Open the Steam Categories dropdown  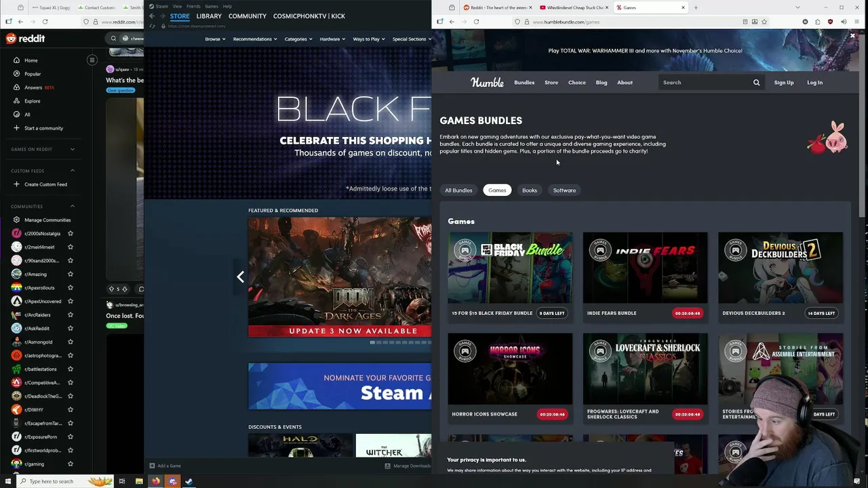coord(298,39)
